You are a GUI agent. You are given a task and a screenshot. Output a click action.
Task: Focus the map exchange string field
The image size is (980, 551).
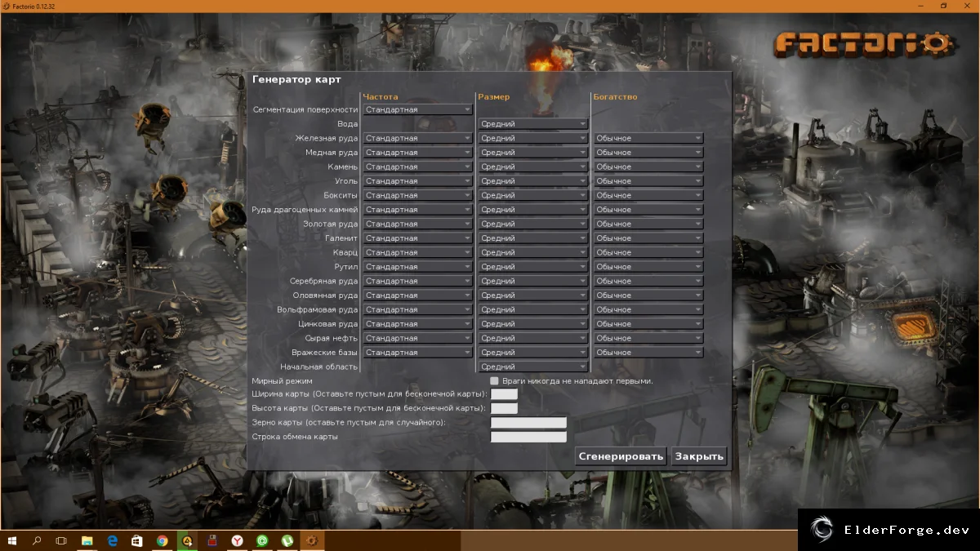(x=528, y=437)
